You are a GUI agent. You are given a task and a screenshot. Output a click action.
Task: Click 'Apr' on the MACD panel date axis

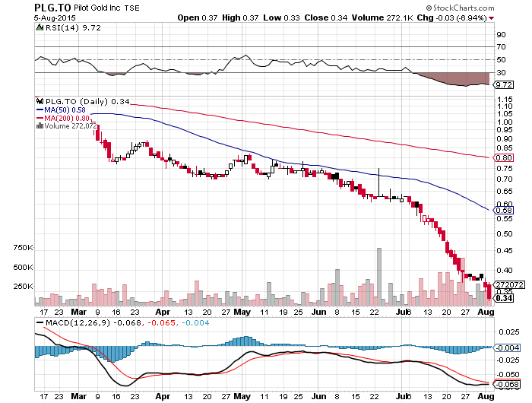click(x=163, y=396)
